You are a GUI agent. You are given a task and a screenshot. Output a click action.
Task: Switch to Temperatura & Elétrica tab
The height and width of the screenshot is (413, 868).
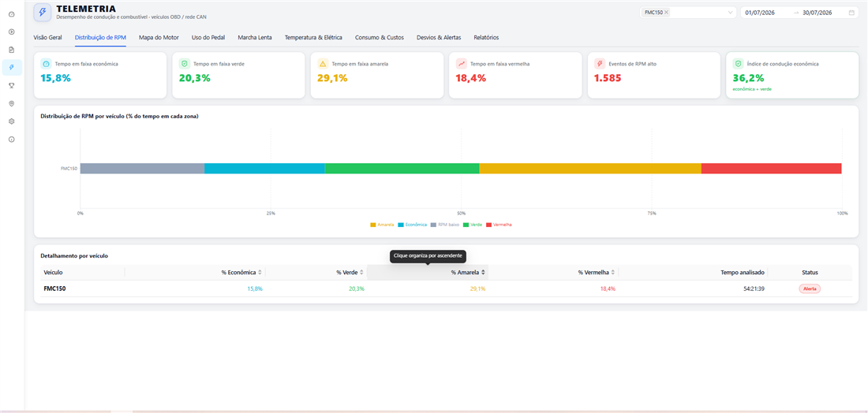pyautogui.click(x=313, y=38)
